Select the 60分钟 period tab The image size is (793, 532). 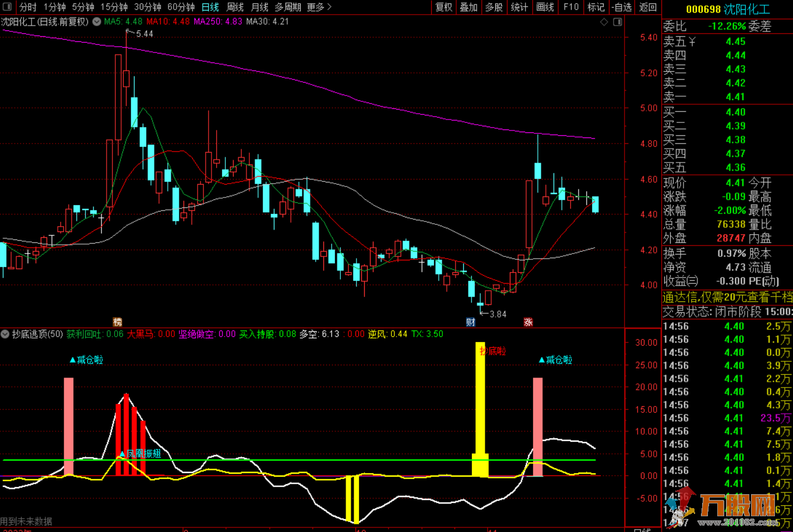click(x=181, y=7)
